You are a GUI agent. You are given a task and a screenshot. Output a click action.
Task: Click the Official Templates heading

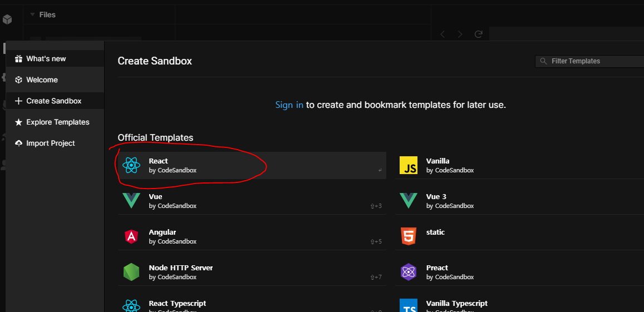tap(155, 137)
